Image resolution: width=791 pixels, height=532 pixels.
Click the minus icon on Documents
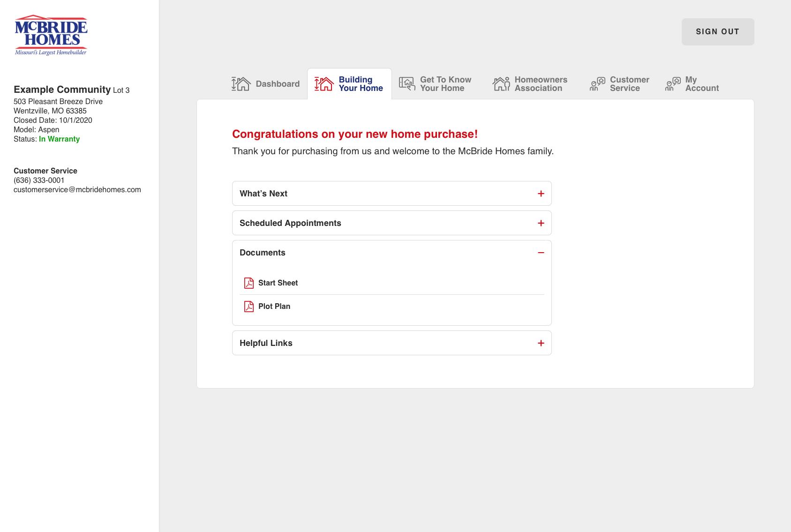[541, 253]
